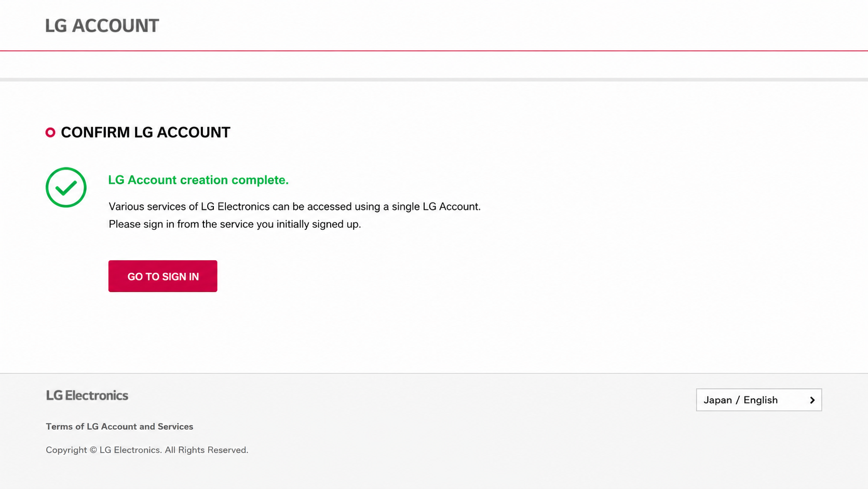The image size is (868, 489).
Task: Click the LG Account creation complete message
Action: (x=198, y=180)
